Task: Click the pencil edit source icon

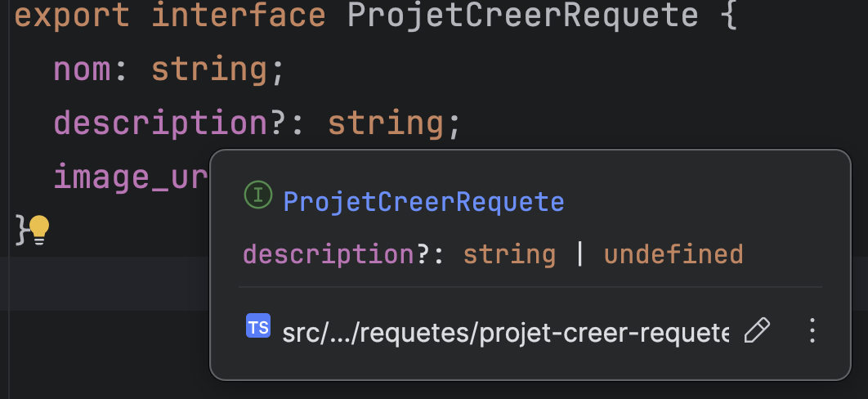Action: coord(758,330)
